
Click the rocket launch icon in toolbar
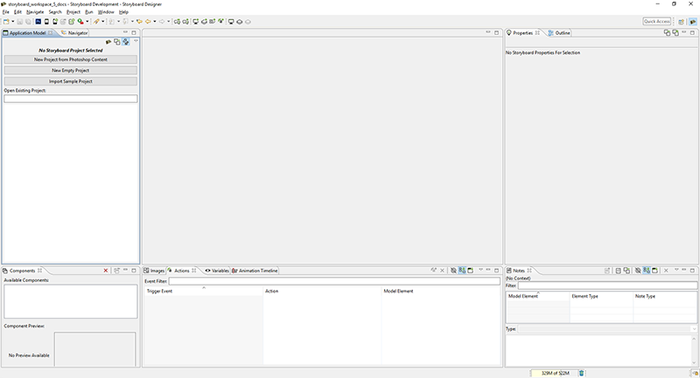click(x=96, y=21)
